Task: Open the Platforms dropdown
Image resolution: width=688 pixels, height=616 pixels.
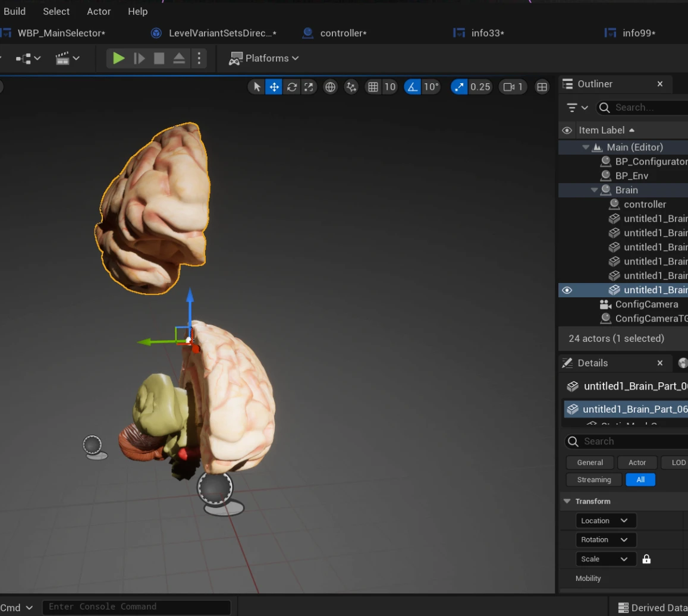Action: [264, 58]
